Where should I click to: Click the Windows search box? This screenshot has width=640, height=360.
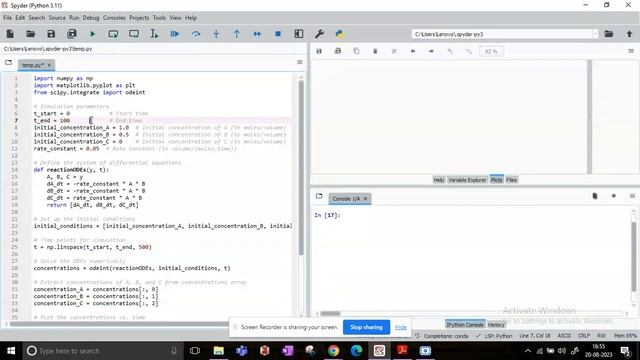102,351
